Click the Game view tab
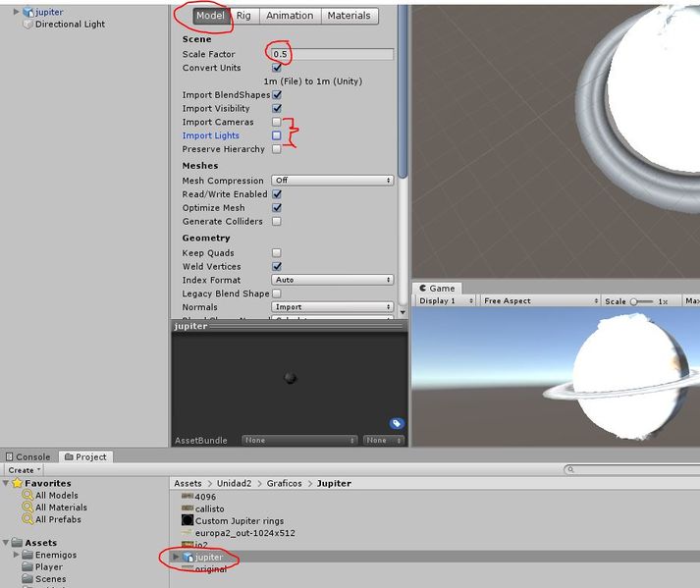This screenshot has width=700, height=588. pos(437,289)
